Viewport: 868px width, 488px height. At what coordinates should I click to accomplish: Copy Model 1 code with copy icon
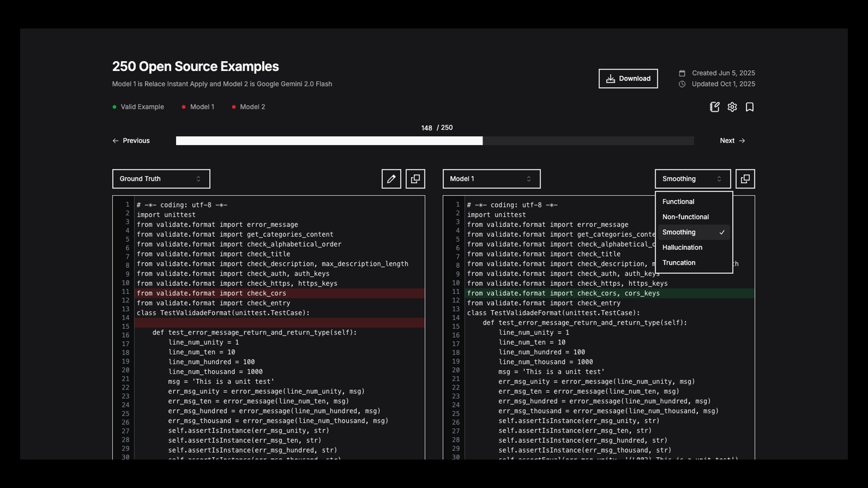745,179
